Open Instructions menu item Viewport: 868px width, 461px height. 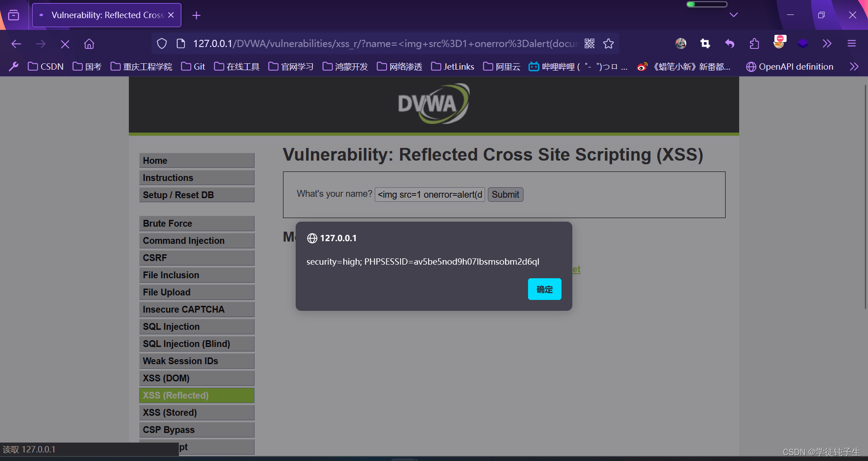pos(197,178)
